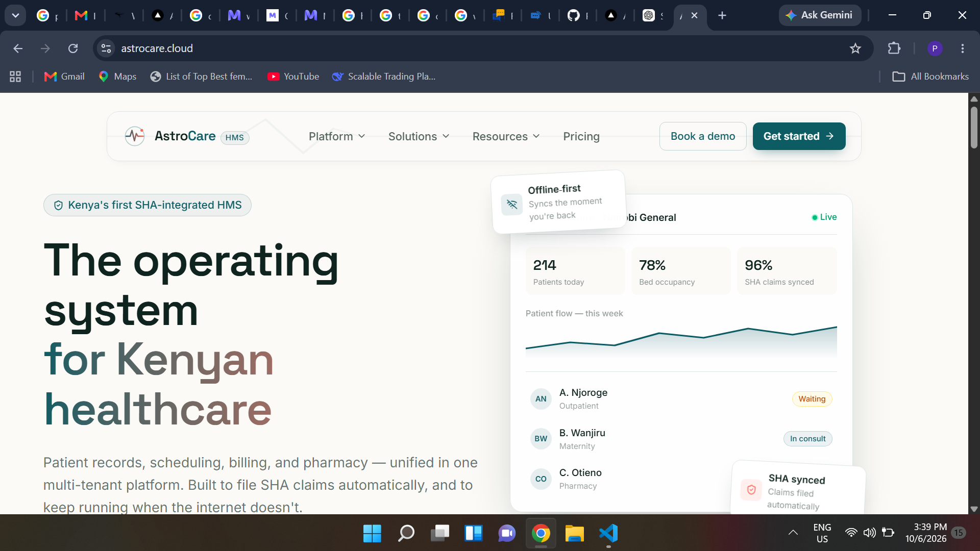
Task: Open the All Bookmarks folder
Action: point(930,77)
